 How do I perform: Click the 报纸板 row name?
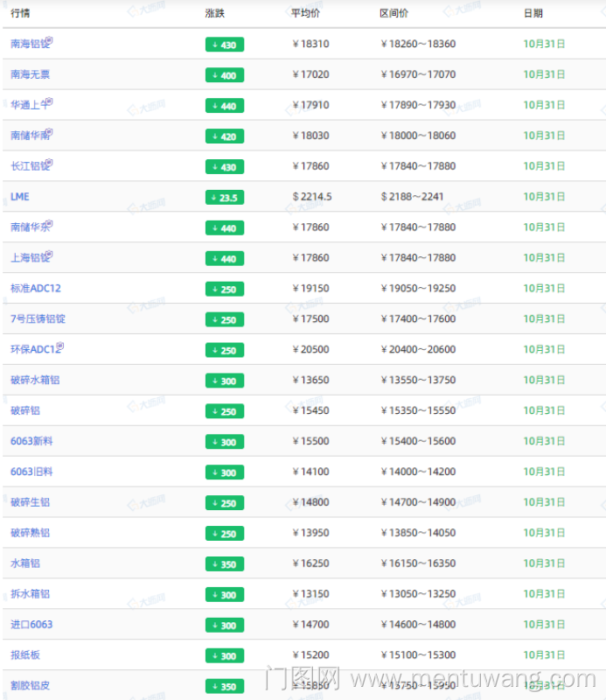click(25, 655)
